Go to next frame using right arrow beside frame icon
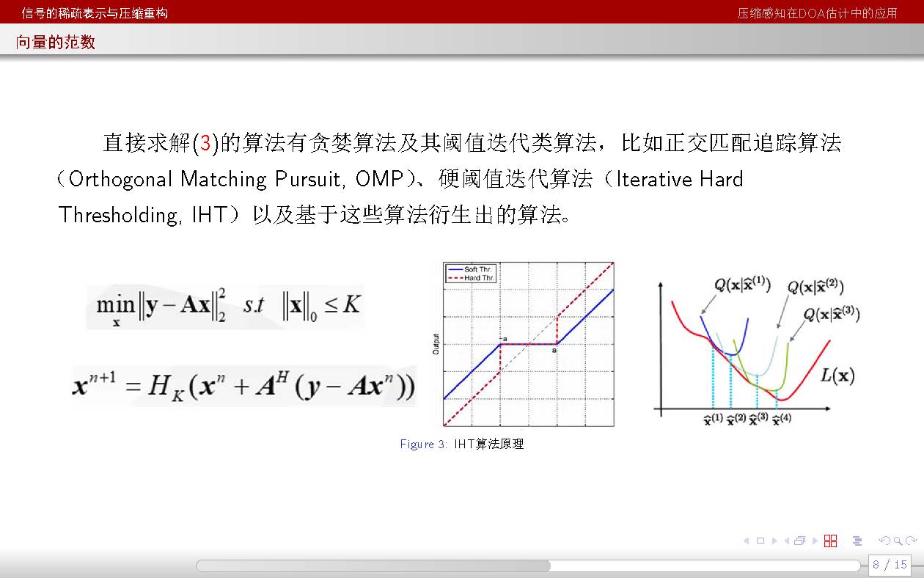Viewport: 924px width, 578px height. point(815,541)
